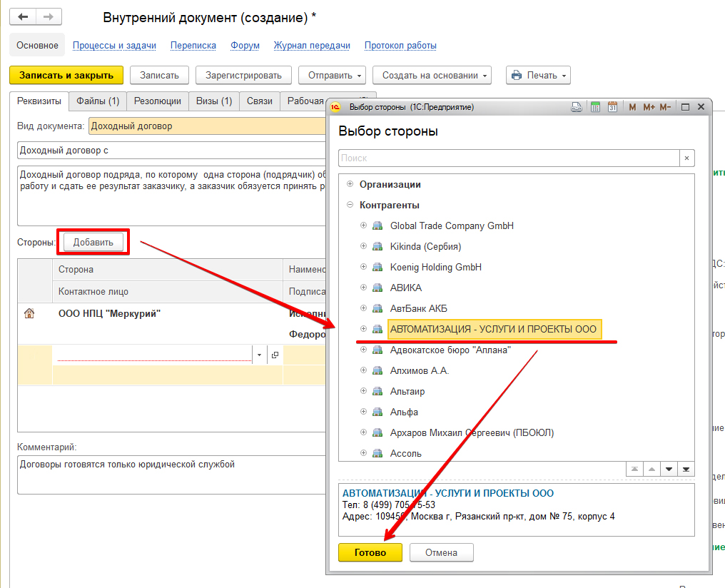Switch to the Визы (1) tab
Viewport: 725px width, 588px height.
click(214, 101)
